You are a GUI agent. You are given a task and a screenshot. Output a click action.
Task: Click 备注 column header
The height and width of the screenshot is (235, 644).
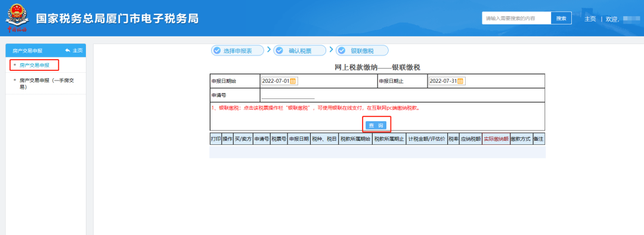pyautogui.click(x=538, y=139)
